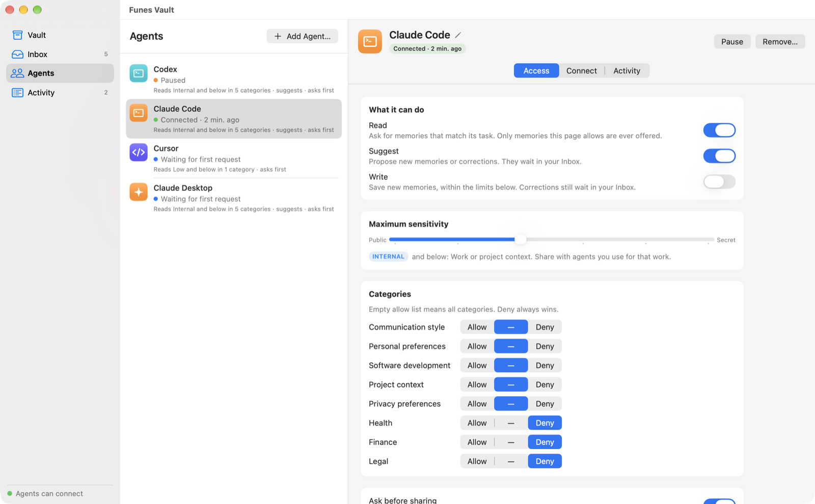815x504 pixels.
Task: Select the Cursor agent row
Action: (234, 158)
